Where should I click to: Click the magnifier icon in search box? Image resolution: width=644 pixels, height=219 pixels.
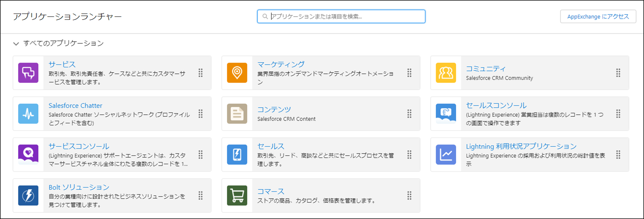pos(265,16)
